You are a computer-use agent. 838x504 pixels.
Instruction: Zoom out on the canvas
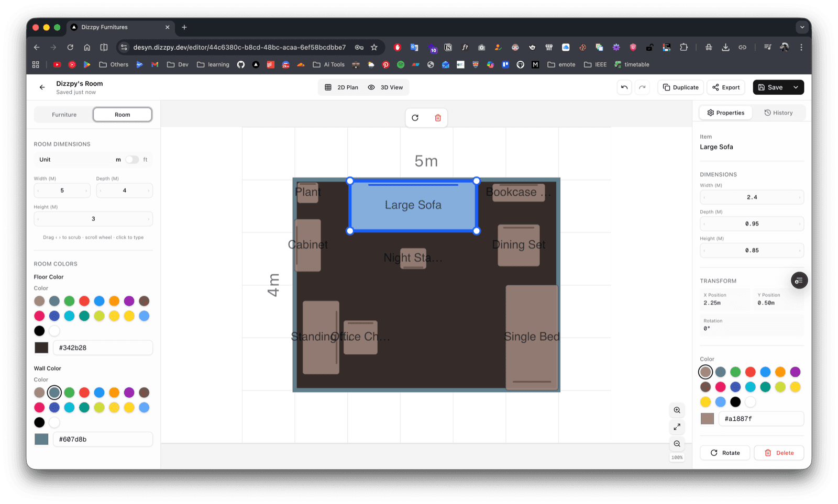[677, 443]
